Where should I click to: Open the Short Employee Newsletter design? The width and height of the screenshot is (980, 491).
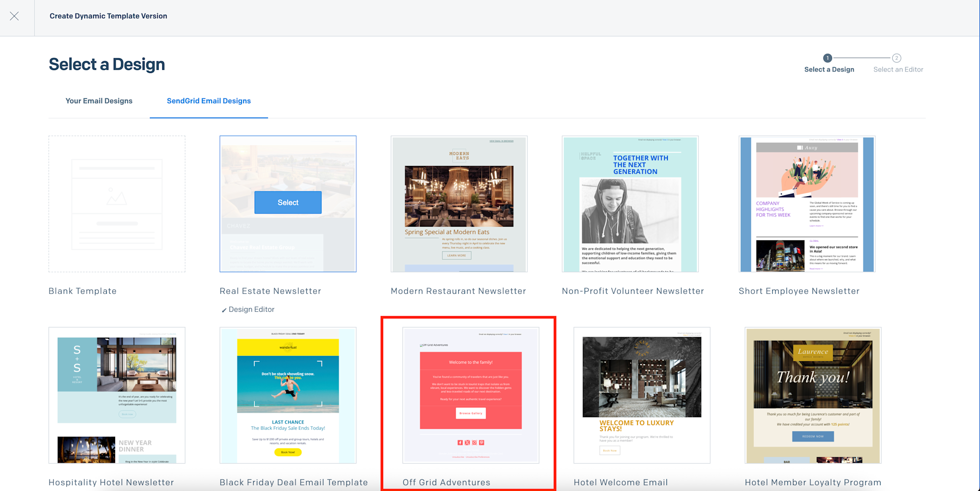807,204
